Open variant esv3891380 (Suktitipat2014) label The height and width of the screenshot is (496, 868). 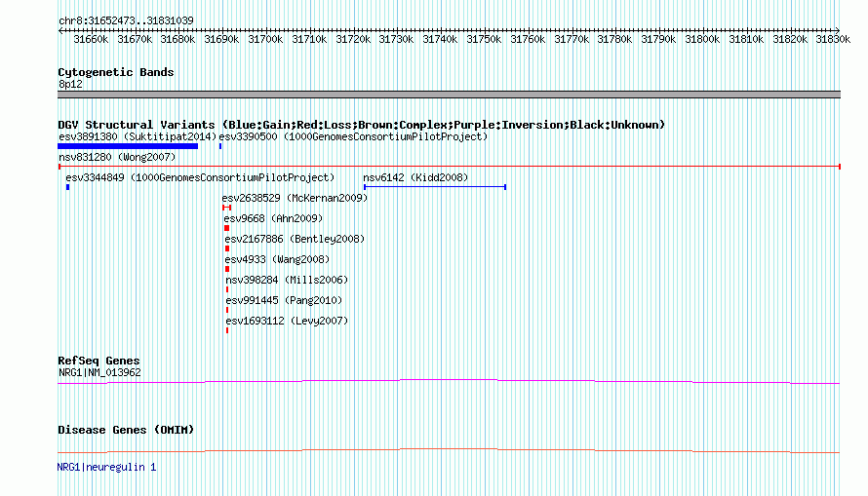point(138,137)
